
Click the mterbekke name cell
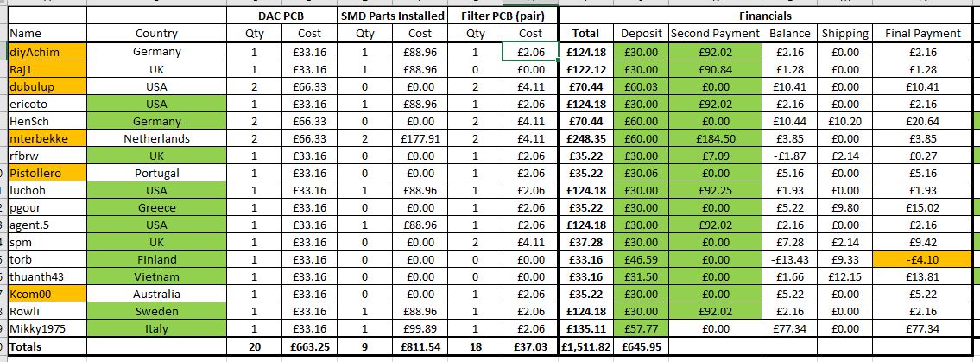[x=47, y=138]
